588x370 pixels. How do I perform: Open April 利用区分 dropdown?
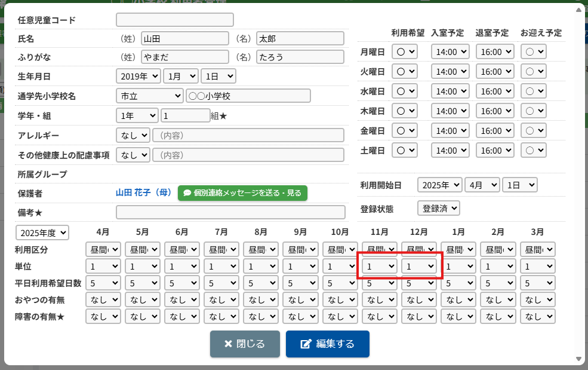tap(104, 250)
